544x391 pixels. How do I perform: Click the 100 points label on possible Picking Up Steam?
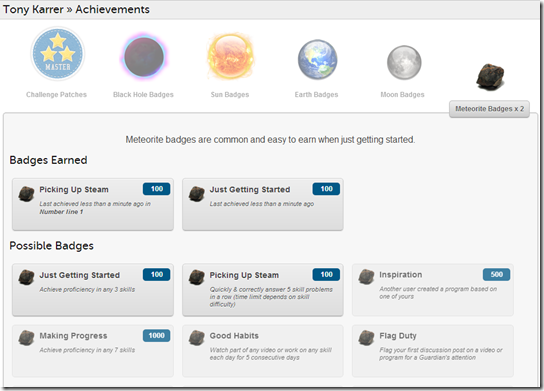pyautogui.click(x=326, y=274)
